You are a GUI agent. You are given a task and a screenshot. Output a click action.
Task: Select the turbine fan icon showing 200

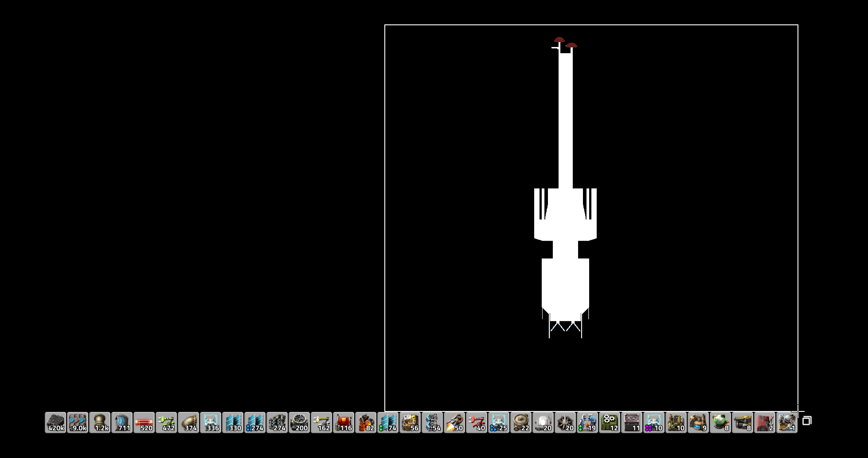299,423
